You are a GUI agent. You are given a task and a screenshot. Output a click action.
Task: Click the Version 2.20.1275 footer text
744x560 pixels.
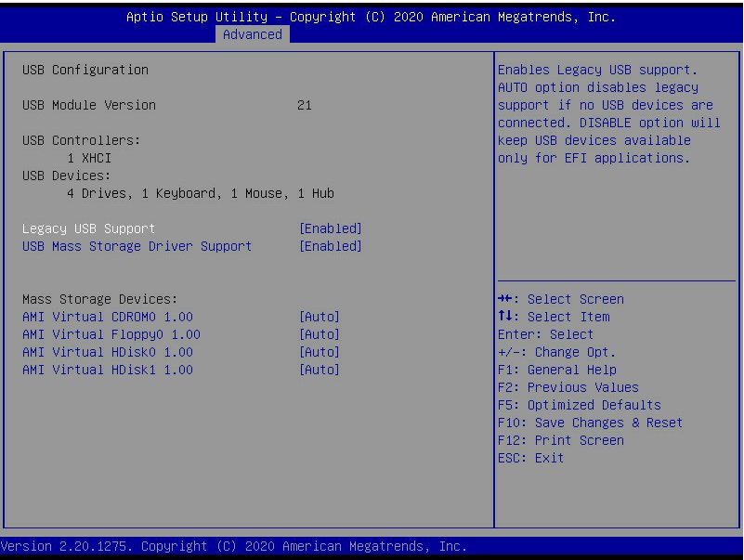(234, 546)
